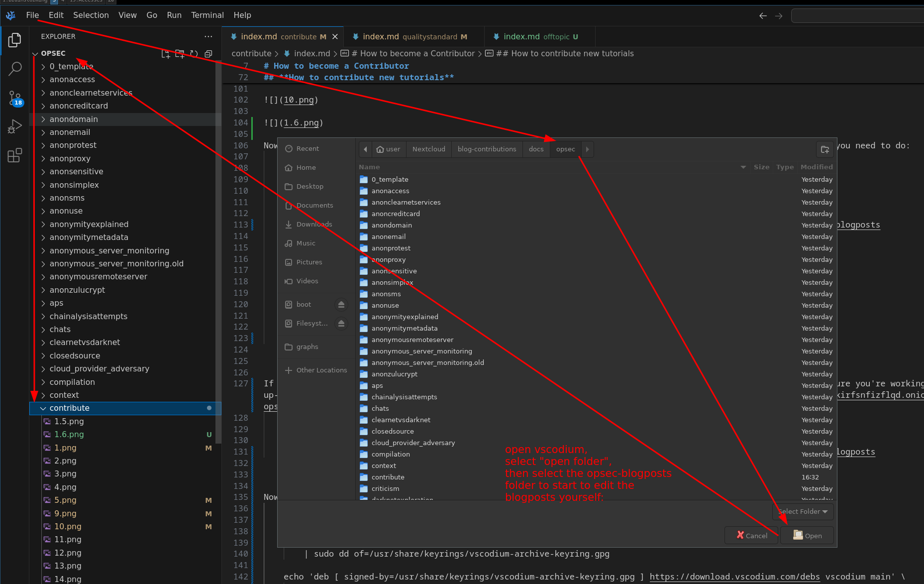Screen dimensions: 924x584
Task: Open graphs bookmark in dialog sidebar
Action: point(316,347)
